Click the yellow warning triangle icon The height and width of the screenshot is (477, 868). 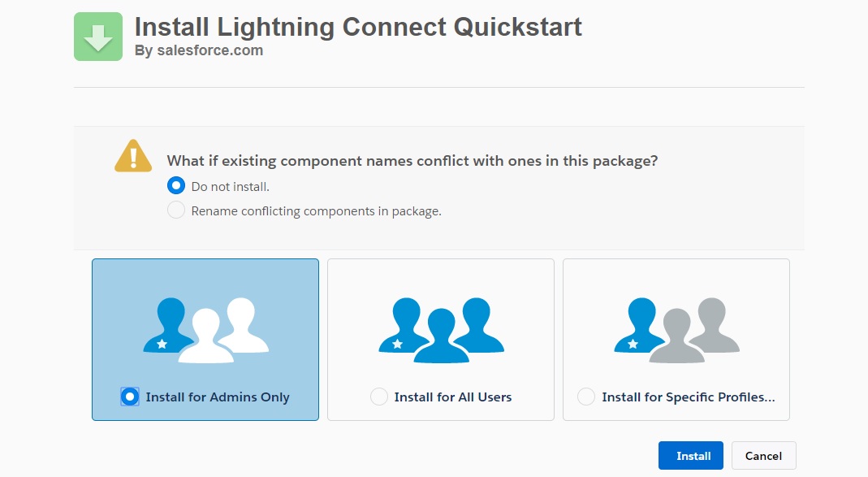tap(132, 154)
